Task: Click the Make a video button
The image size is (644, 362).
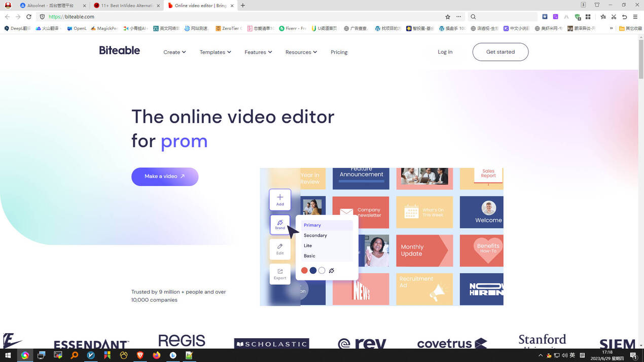Action: pos(165,176)
